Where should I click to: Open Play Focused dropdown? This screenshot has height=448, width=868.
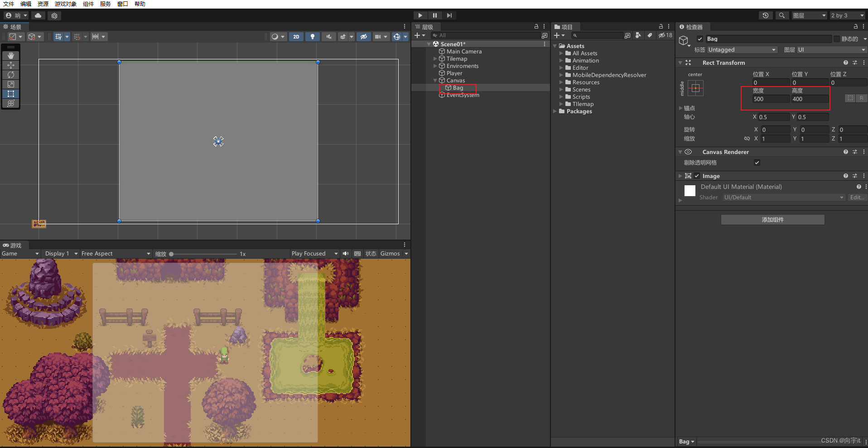coord(314,254)
